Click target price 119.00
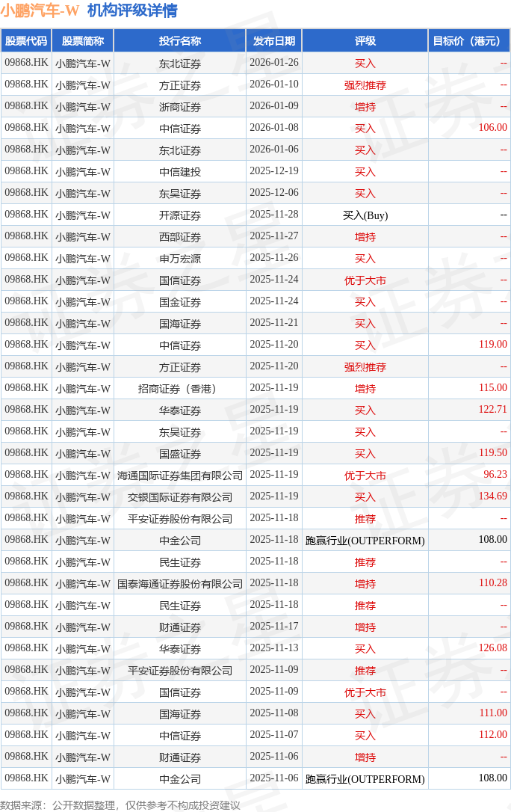The height and width of the screenshot is (812, 511). (x=493, y=345)
